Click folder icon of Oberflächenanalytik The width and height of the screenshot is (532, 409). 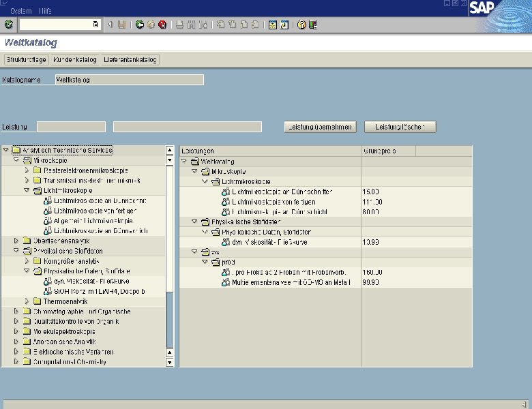coord(27,241)
